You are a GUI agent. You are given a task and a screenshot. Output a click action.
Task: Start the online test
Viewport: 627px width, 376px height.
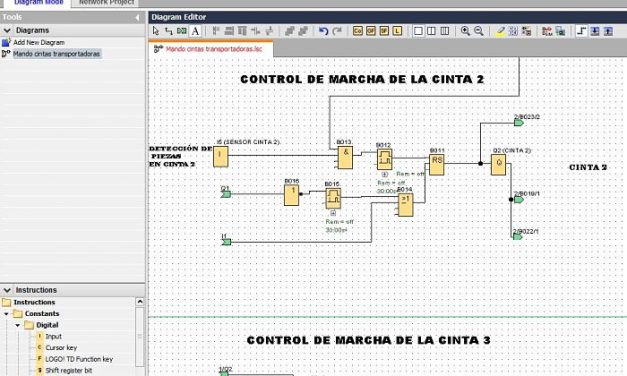click(560, 31)
